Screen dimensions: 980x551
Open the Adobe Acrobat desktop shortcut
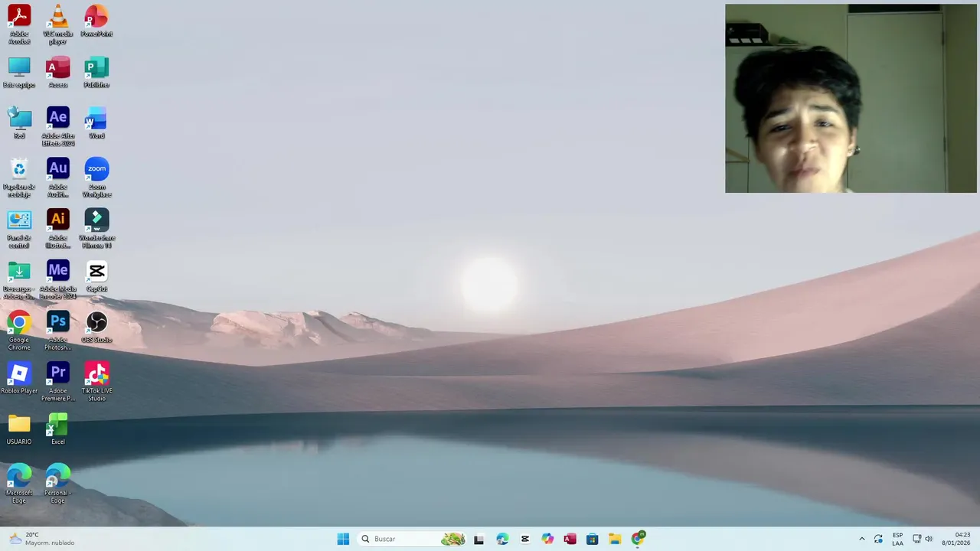(x=19, y=24)
